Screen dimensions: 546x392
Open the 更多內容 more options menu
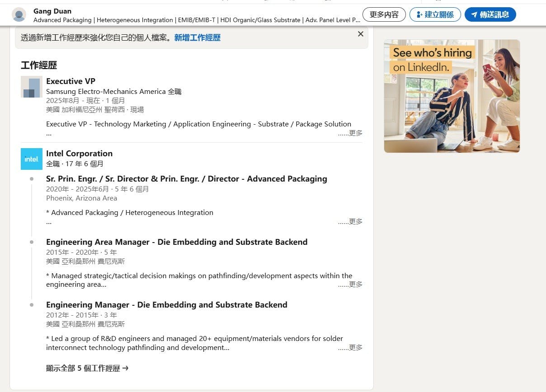(384, 14)
